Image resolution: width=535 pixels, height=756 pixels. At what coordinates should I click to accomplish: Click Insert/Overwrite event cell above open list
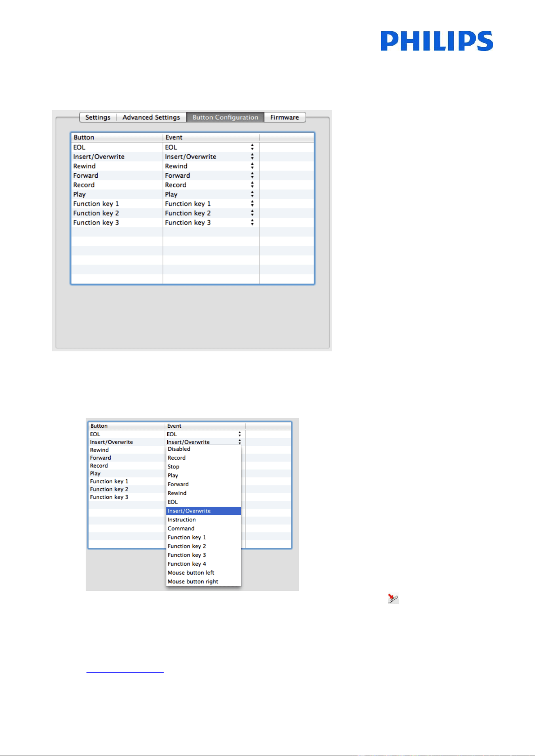tap(205, 442)
